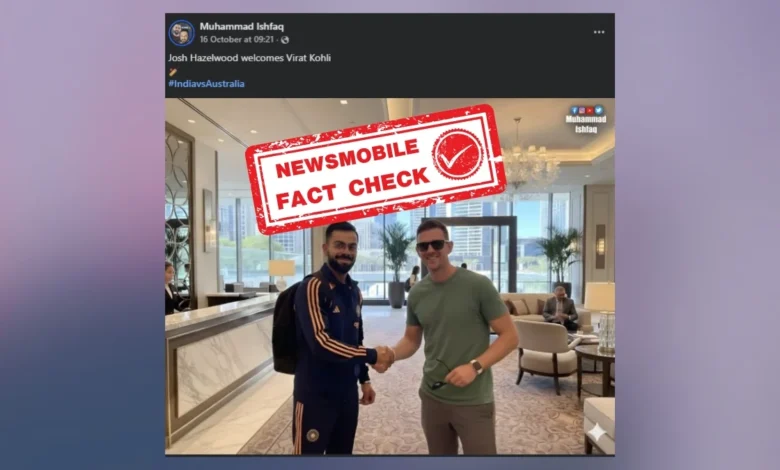Click the red checkmark seal on stamp
The height and width of the screenshot is (470, 780).
(457, 154)
